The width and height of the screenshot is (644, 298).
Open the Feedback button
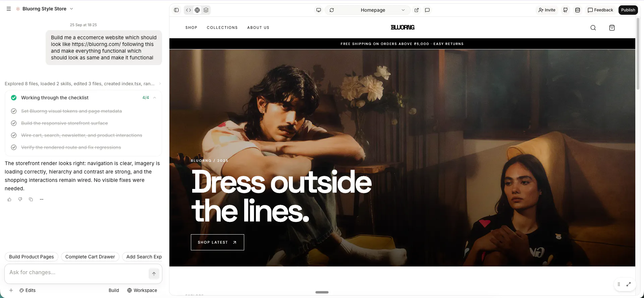click(x=600, y=10)
